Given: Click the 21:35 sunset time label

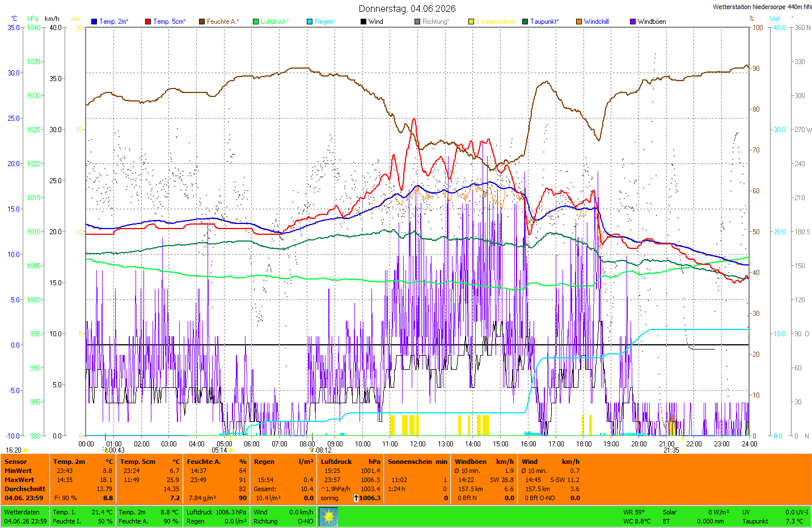Looking at the screenshot, I should pyautogui.click(x=671, y=450).
